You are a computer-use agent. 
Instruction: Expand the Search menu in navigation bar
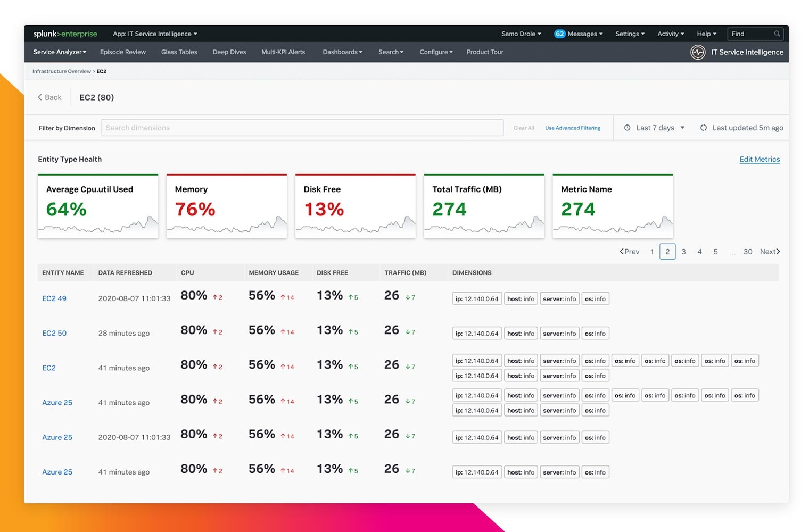[x=391, y=52]
